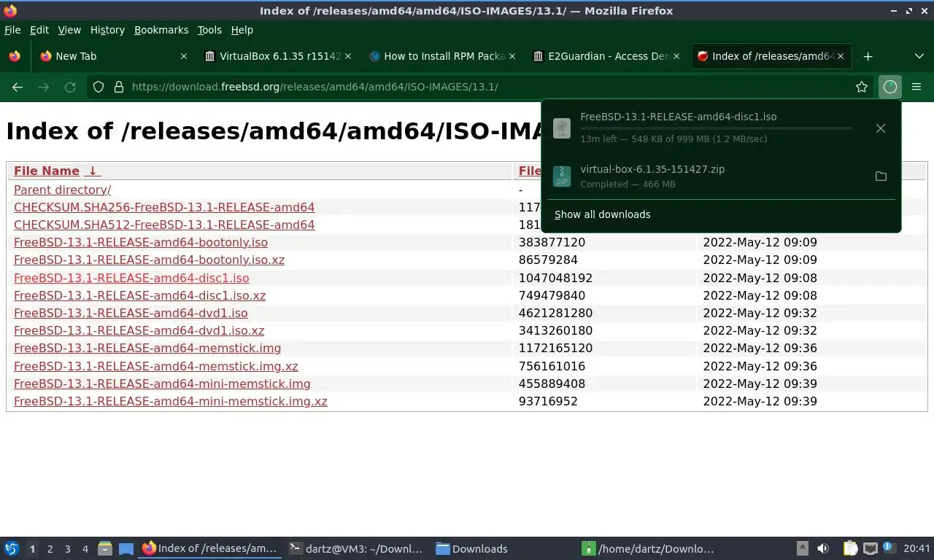This screenshot has width=934, height=560.
Task: Switch to the New Tab tab
Action: pos(113,56)
